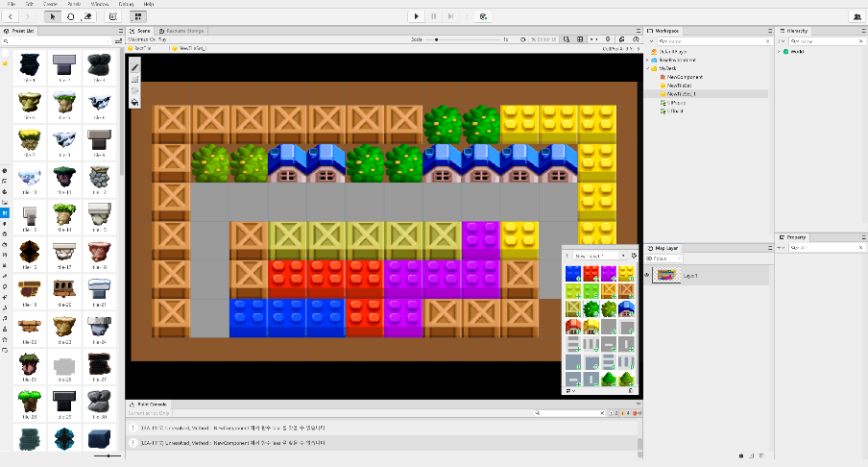
Task: Open the Hierarchy filter dropdown arrow
Action: click(x=782, y=41)
